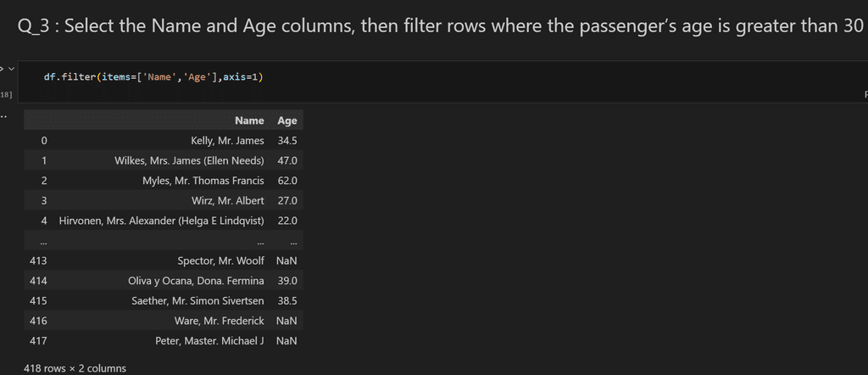Select Hirvonen, Mrs. Alexander name cell
The width and height of the screenshot is (868, 375).
tap(162, 221)
